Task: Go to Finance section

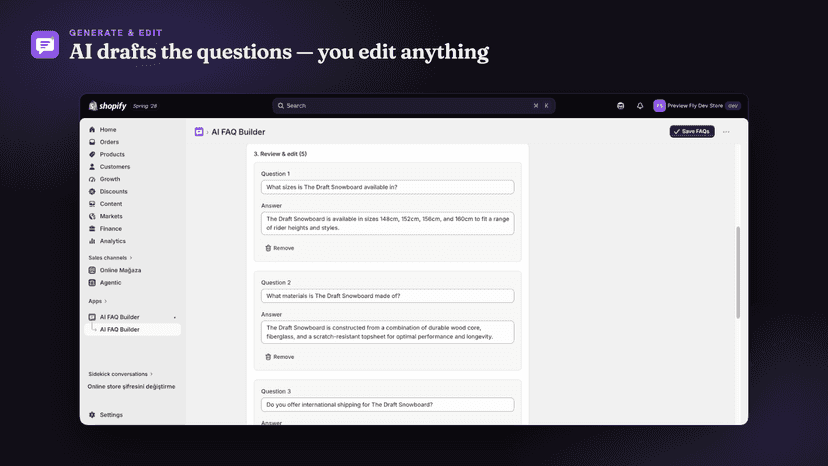Action: click(110, 228)
